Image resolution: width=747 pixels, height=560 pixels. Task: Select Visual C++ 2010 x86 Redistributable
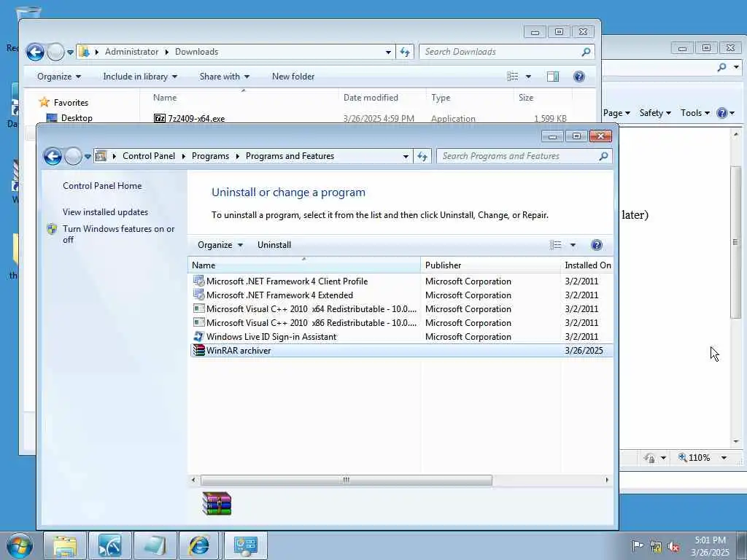point(401,322)
